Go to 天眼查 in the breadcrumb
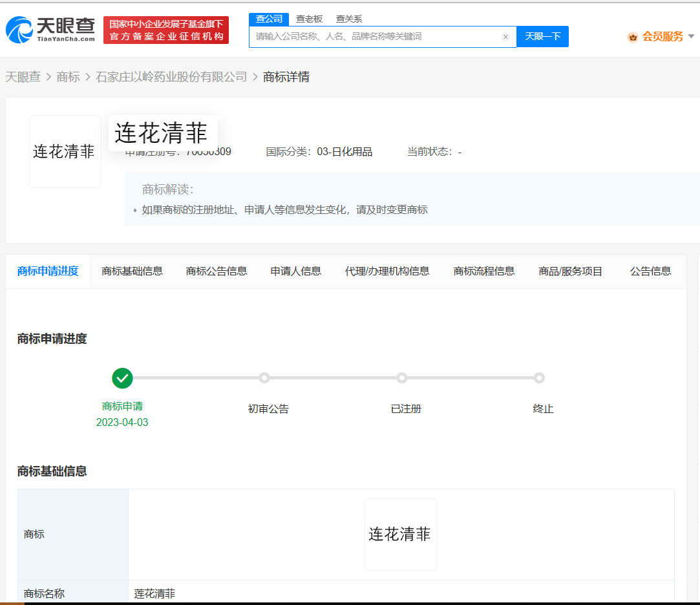This screenshot has height=605, width=700. (23, 77)
